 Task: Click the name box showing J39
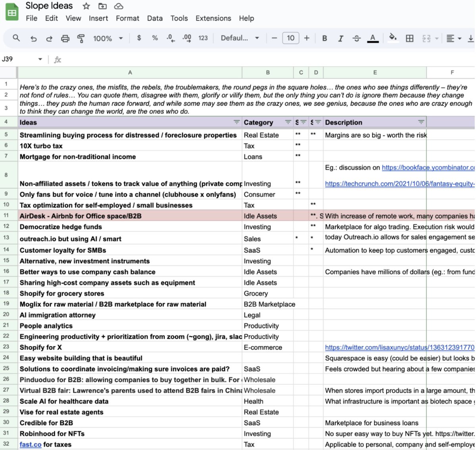19,59
